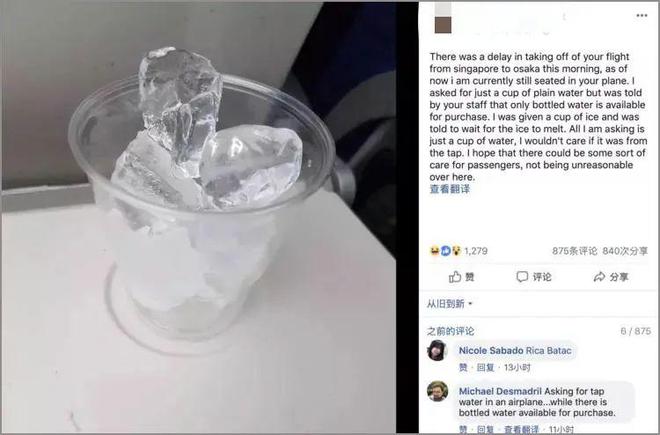Click Michael Desmadril's profile avatar
The height and width of the screenshot is (435, 660).
pyautogui.click(x=437, y=391)
